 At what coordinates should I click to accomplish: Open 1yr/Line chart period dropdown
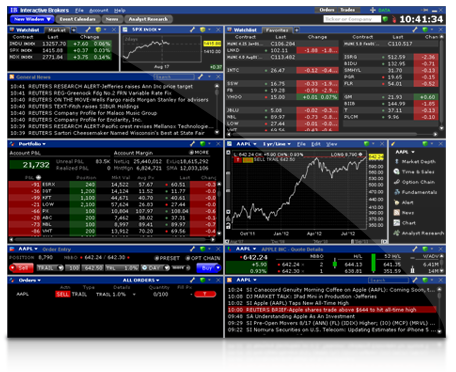pyautogui.click(x=277, y=144)
